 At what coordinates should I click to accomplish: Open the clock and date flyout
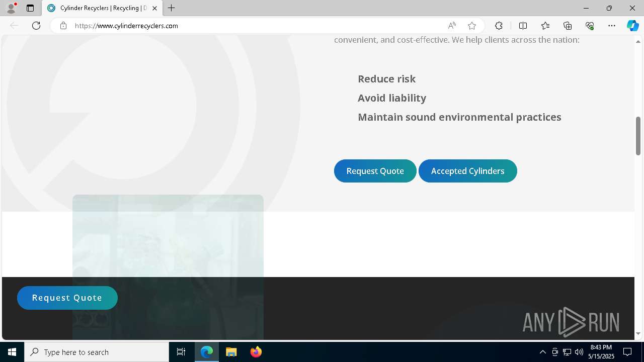coord(601,352)
